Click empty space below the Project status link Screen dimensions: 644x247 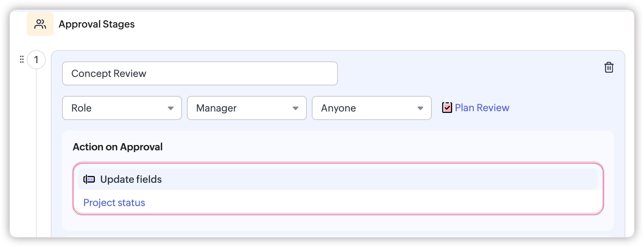point(338,222)
